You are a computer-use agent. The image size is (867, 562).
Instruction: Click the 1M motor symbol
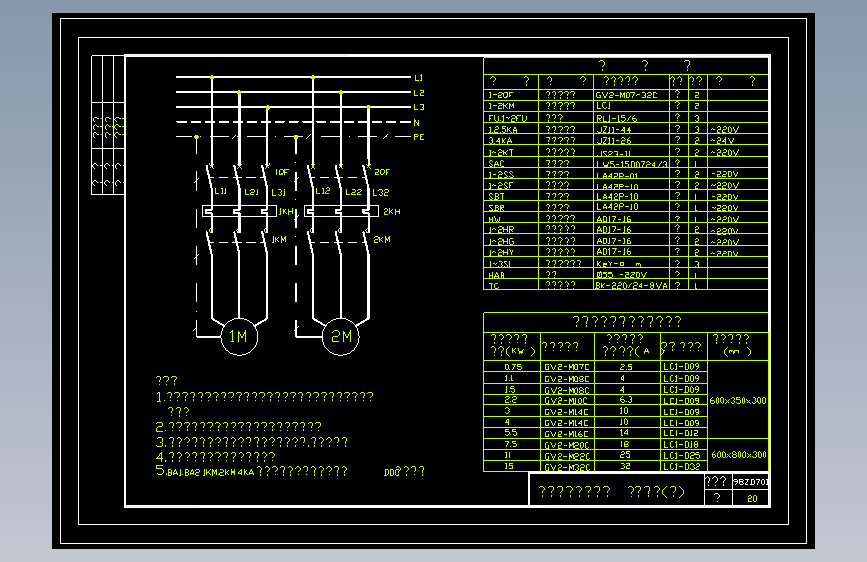(239, 336)
